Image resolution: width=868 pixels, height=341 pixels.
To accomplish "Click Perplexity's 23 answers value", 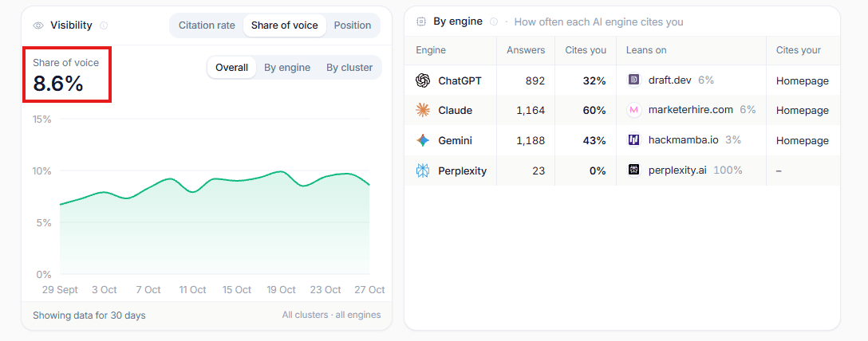I will (x=539, y=170).
